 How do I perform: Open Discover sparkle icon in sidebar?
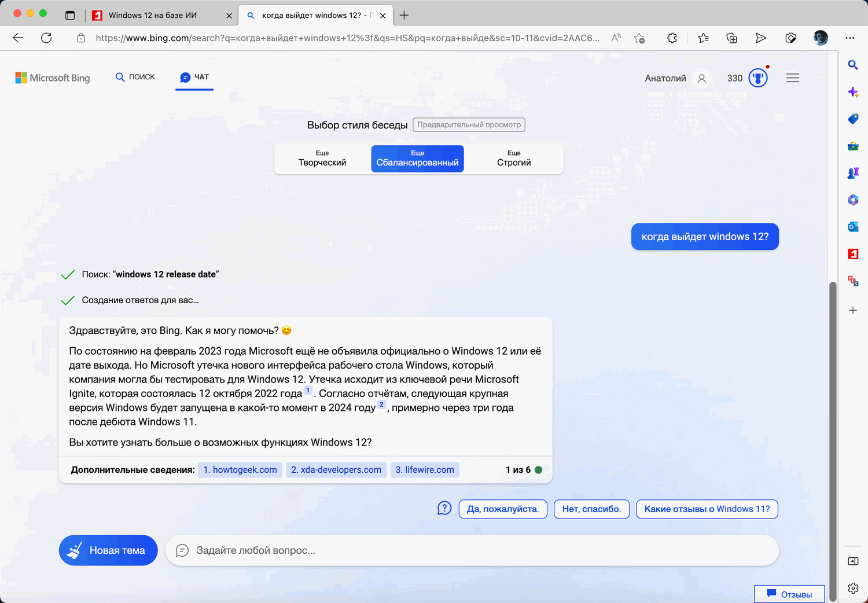click(x=853, y=92)
